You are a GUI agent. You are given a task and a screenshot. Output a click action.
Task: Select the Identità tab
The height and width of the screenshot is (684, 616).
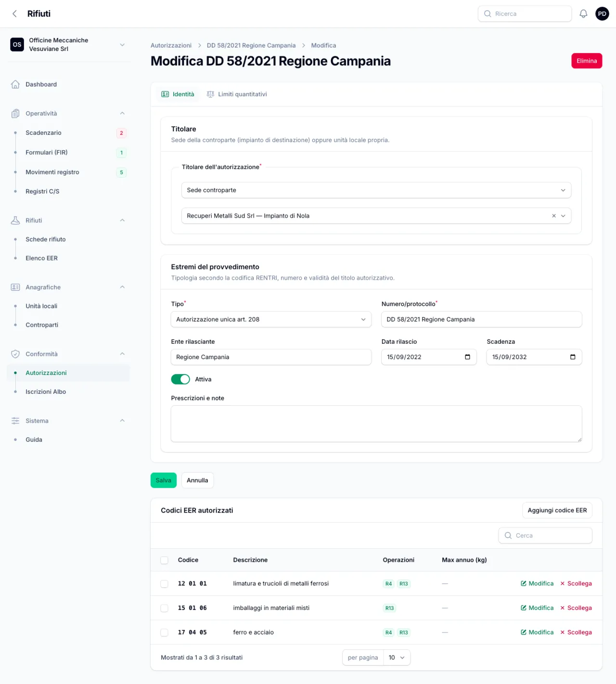click(178, 94)
